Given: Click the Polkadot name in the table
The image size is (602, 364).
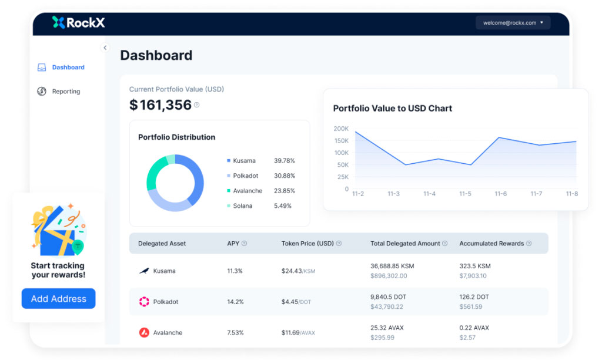Looking at the screenshot, I should pyautogui.click(x=166, y=302).
